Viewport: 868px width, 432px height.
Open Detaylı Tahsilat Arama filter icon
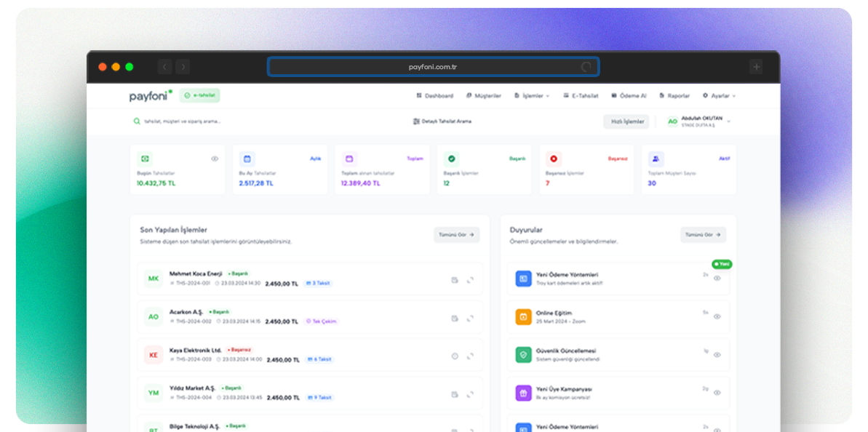[x=416, y=121]
